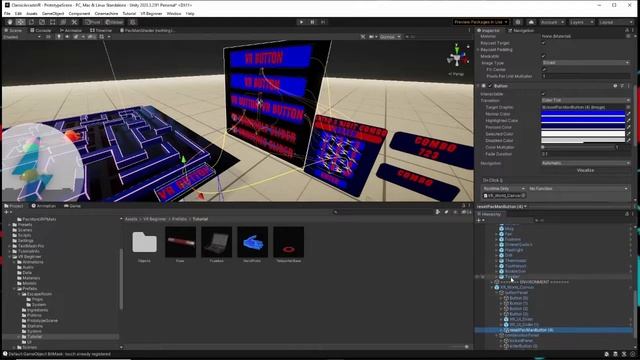Toggle the Pivot/Center handle position button

point(93,22)
